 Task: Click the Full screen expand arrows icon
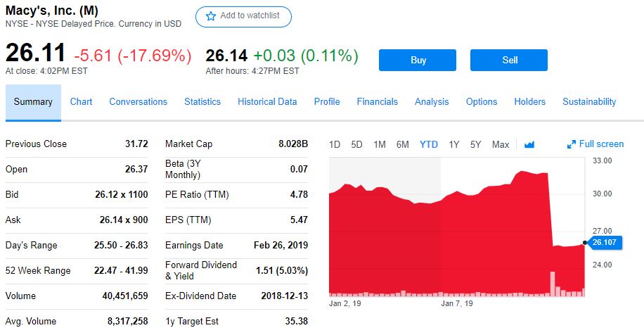click(x=571, y=144)
